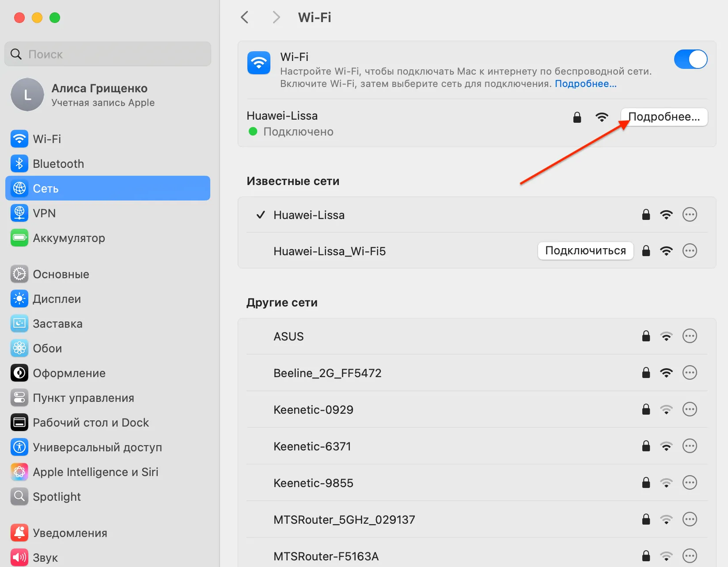The height and width of the screenshot is (567, 728).
Task: Click the Аккумулятор battery icon
Action: coord(19,238)
